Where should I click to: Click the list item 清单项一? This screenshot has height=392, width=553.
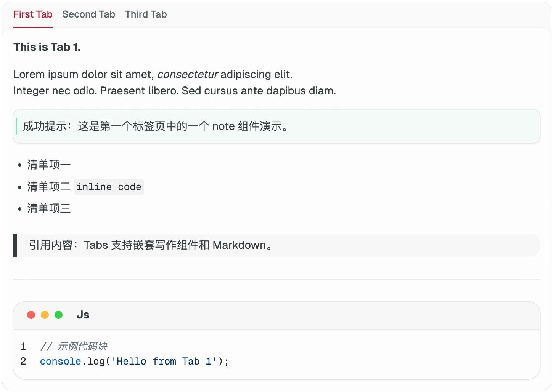click(49, 165)
